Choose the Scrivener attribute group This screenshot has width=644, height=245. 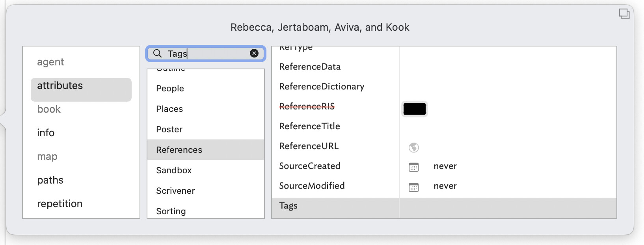[175, 191]
